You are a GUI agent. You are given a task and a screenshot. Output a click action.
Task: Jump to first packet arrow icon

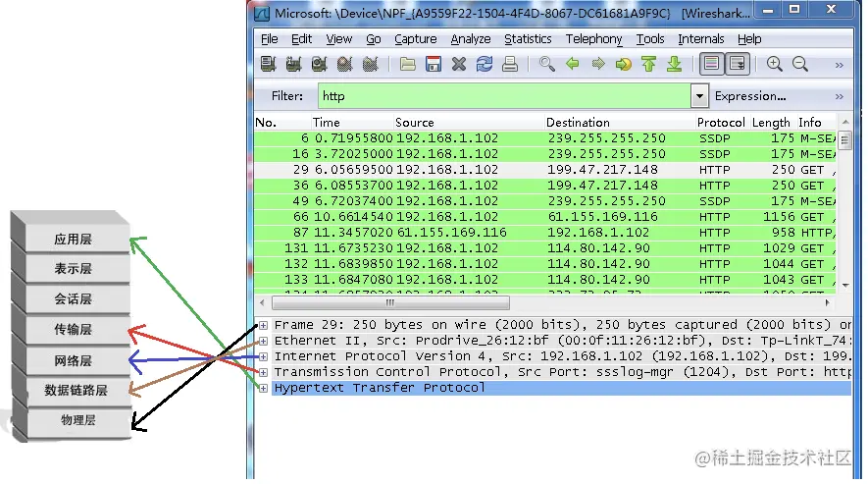(x=648, y=65)
